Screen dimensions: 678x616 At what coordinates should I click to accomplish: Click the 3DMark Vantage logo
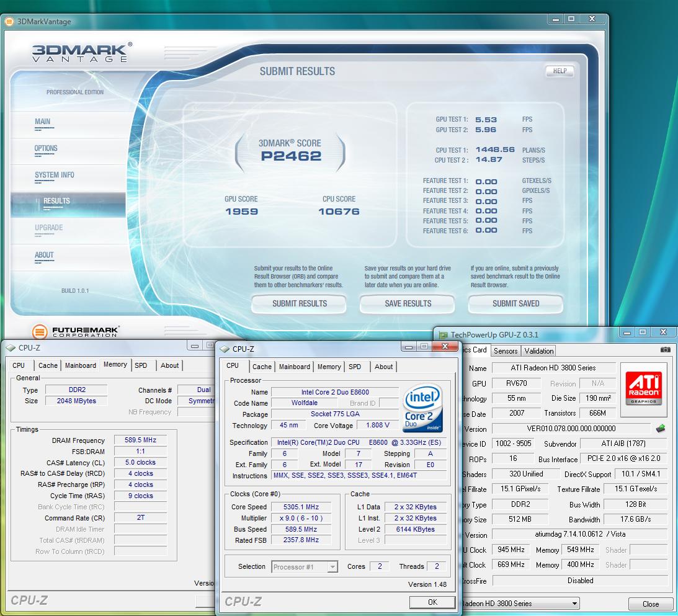point(82,52)
